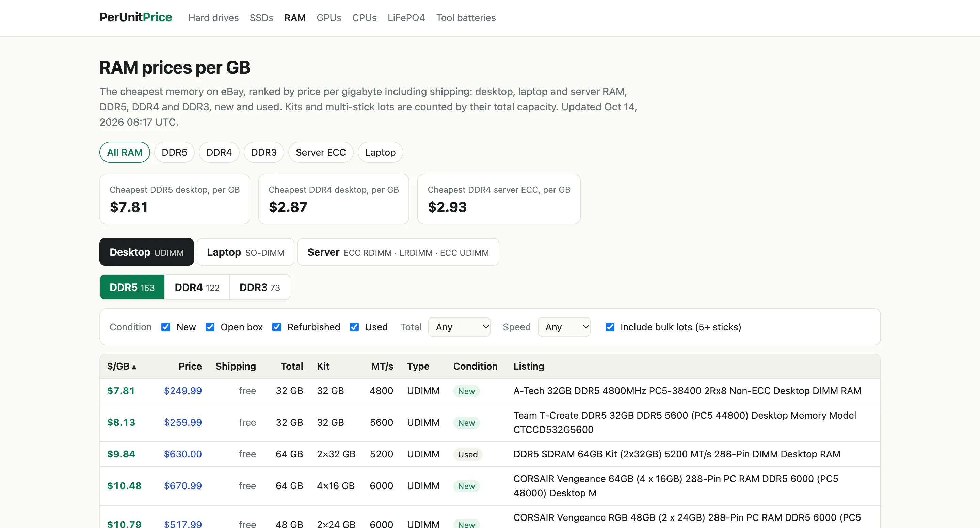The height and width of the screenshot is (528, 980).
Task: Open the $630.00 price link
Action: point(182,454)
